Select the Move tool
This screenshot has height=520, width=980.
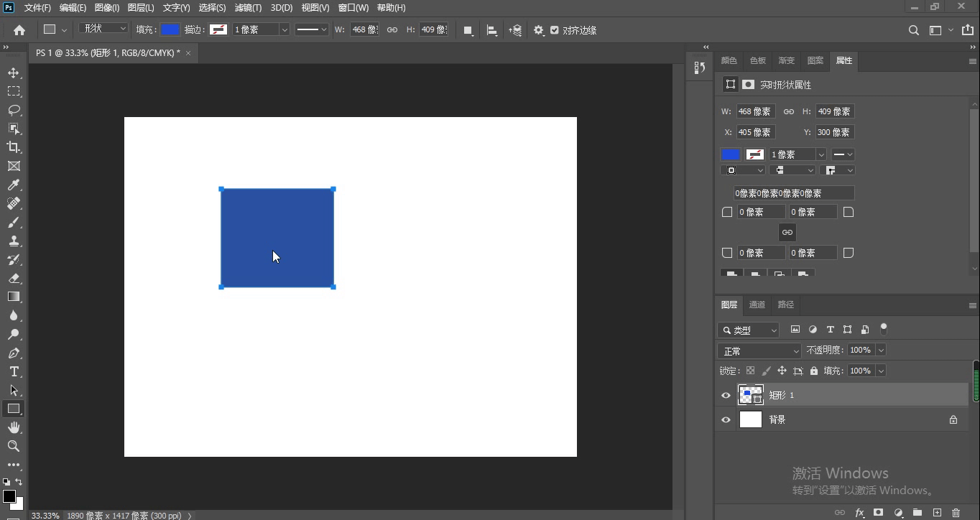pyautogui.click(x=14, y=73)
